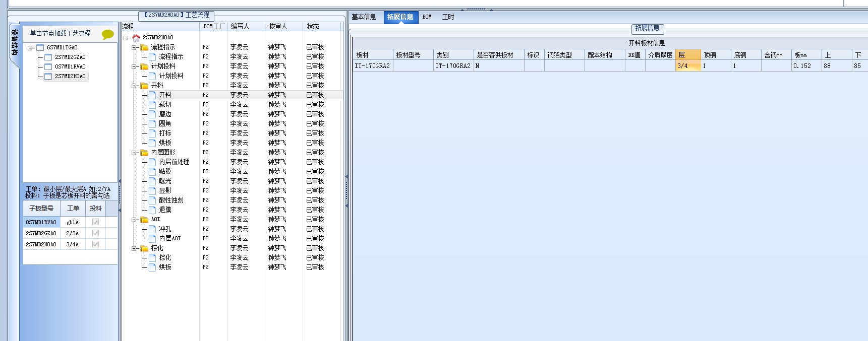Click the document icon of 贴膜 step

[152, 171]
